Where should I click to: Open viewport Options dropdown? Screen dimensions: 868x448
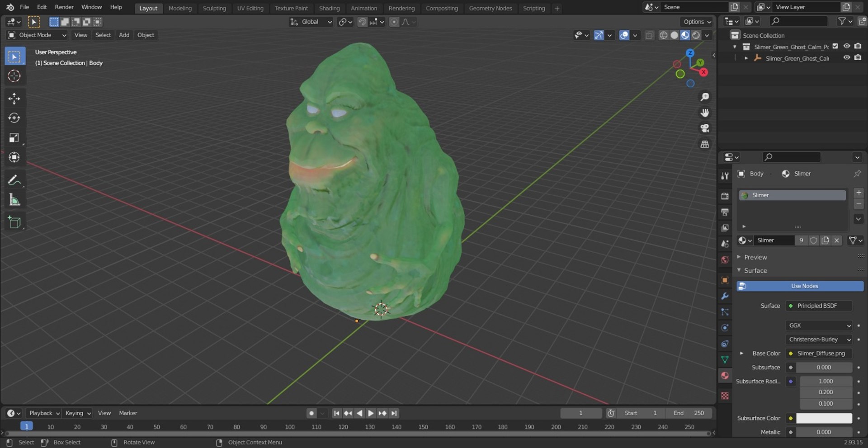(697, 22)
